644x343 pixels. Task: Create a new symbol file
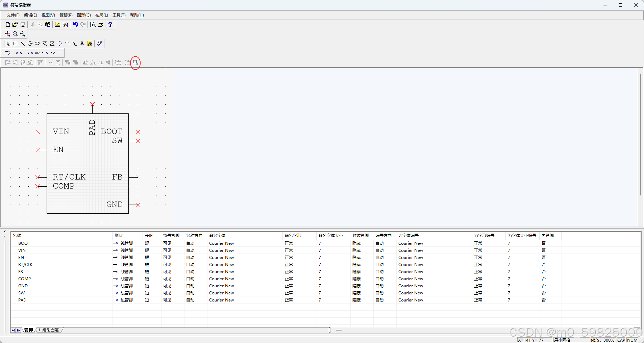(x=7, y=24)
